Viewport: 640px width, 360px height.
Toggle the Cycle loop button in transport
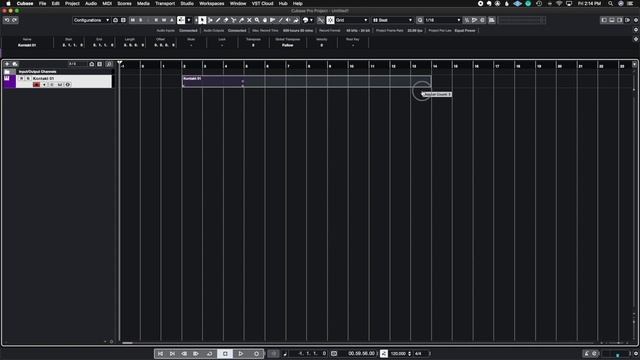(209, 353)
